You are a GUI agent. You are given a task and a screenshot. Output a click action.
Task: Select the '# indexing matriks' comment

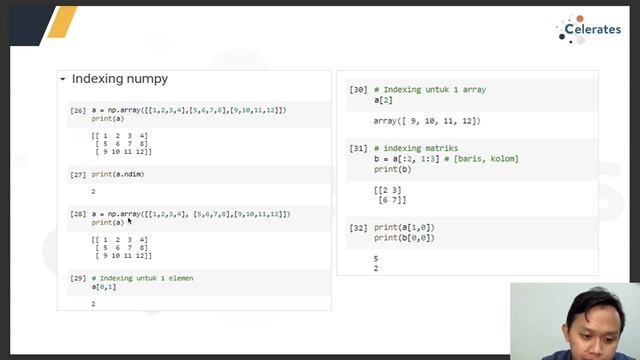pos(416,148)
